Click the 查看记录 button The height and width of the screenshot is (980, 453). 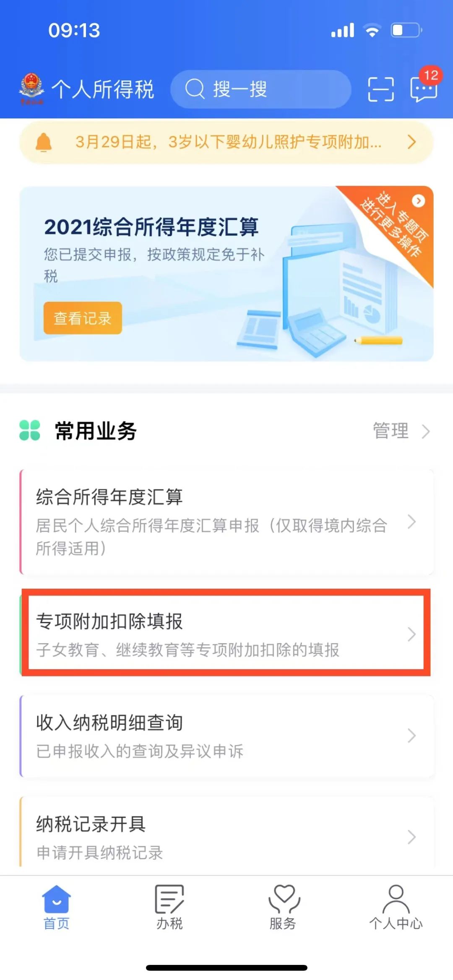[x=83, y=318]
